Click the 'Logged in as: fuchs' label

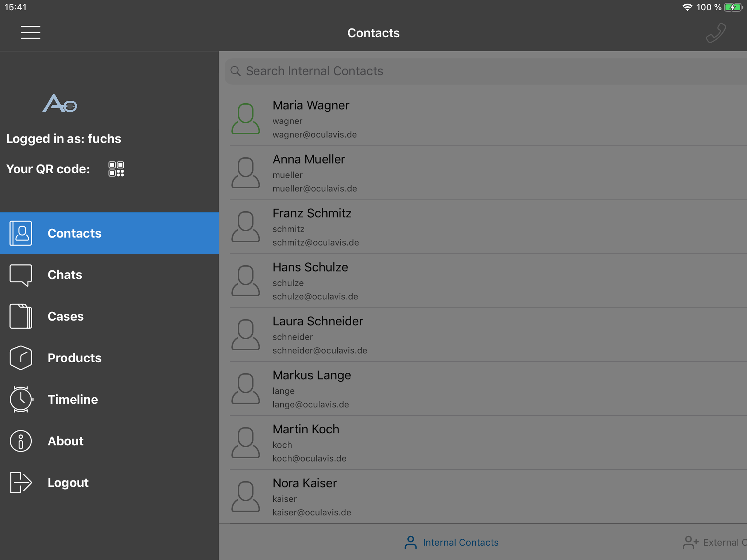pyautogui.click(x=63, y=139)
